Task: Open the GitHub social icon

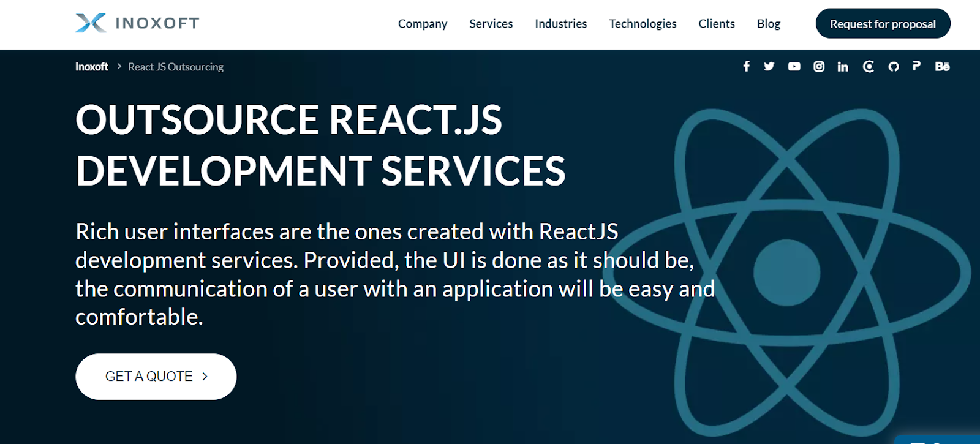Action: [894, 66]
